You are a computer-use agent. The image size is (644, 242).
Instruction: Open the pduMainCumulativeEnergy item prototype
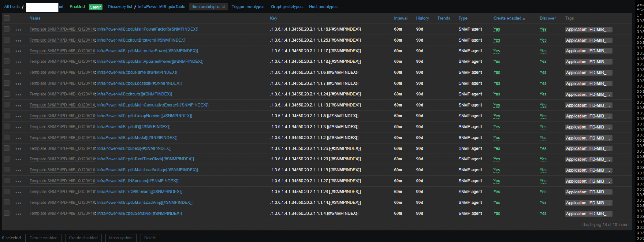(152, 105)
